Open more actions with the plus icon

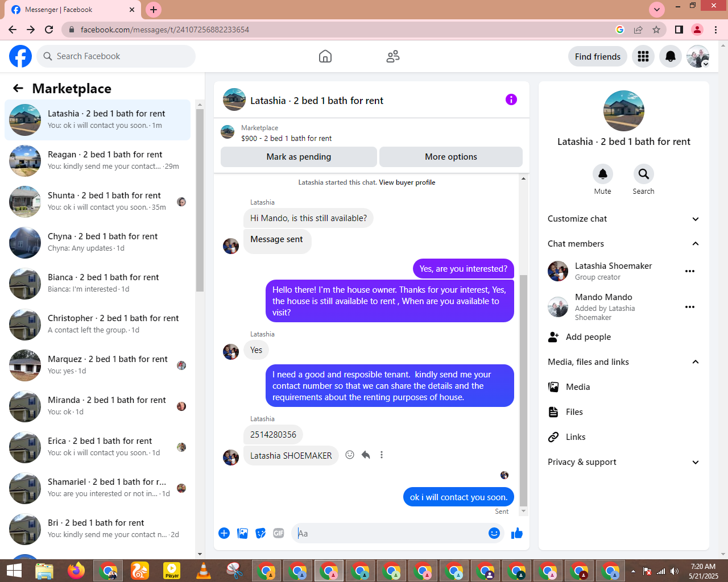pyautogui.click(x=224, y=533)
